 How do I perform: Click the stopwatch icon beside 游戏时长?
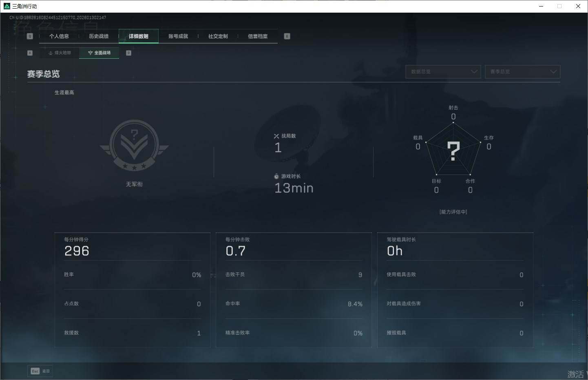click(x=276, y=177)
